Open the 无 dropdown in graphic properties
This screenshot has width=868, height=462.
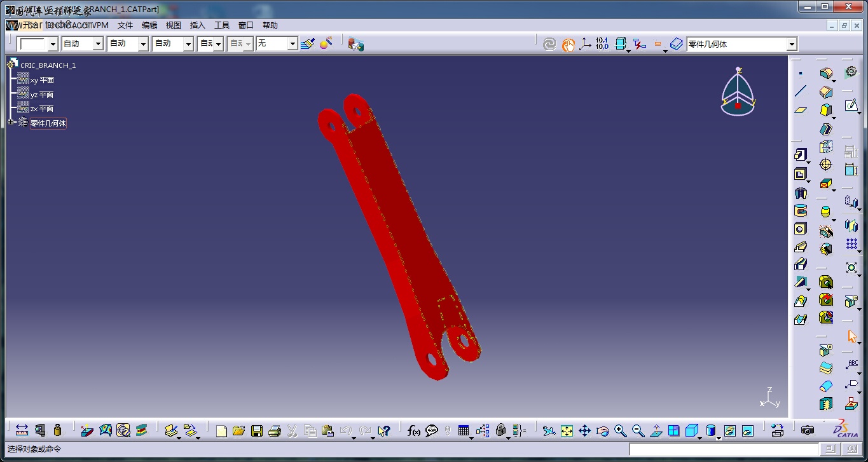[293, 43]
